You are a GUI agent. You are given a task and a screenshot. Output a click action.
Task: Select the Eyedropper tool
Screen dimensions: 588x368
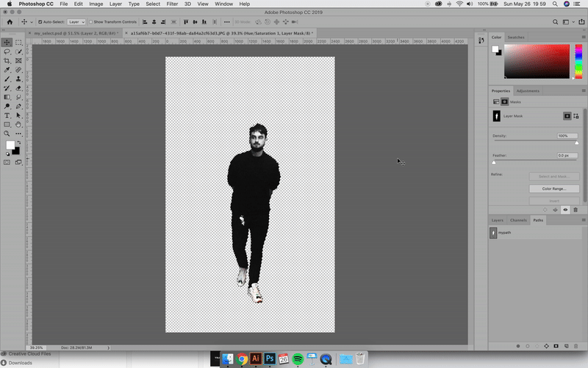(x=7, y=70)
